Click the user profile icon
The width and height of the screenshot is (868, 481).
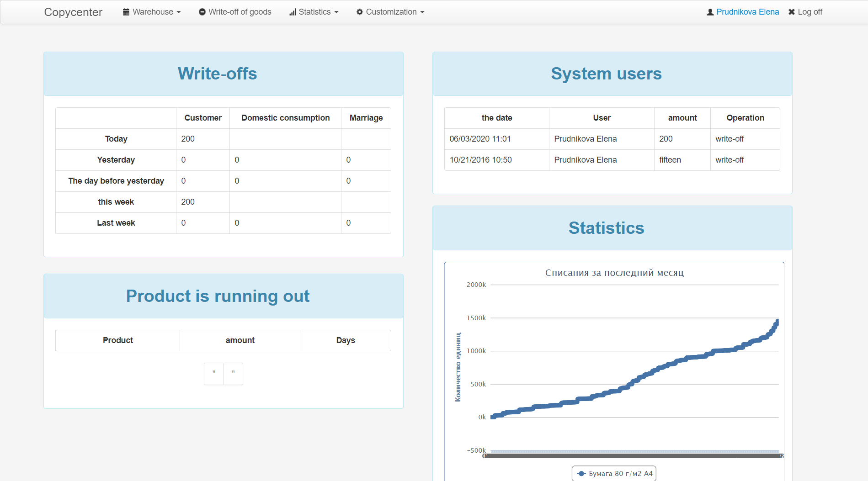(710, 12)
